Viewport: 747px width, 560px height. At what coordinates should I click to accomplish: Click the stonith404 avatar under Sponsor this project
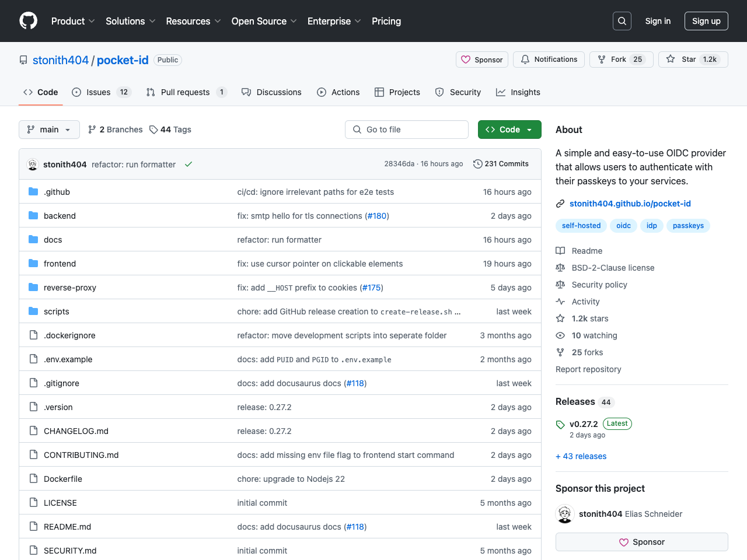565,514
